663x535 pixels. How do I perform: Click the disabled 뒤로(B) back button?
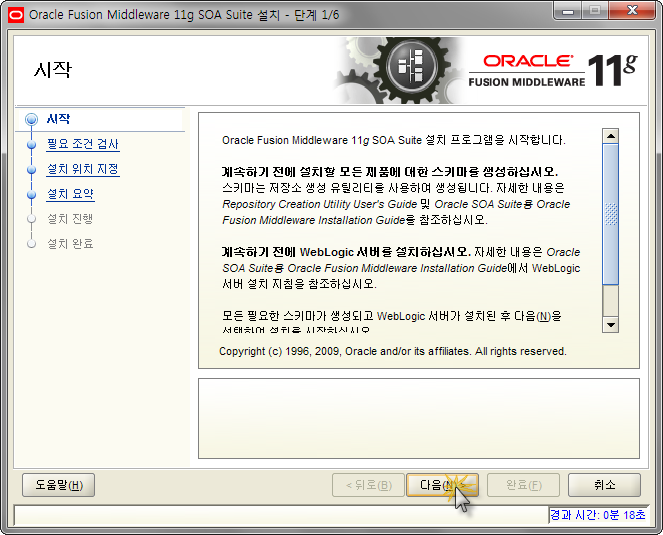point(368,485)
